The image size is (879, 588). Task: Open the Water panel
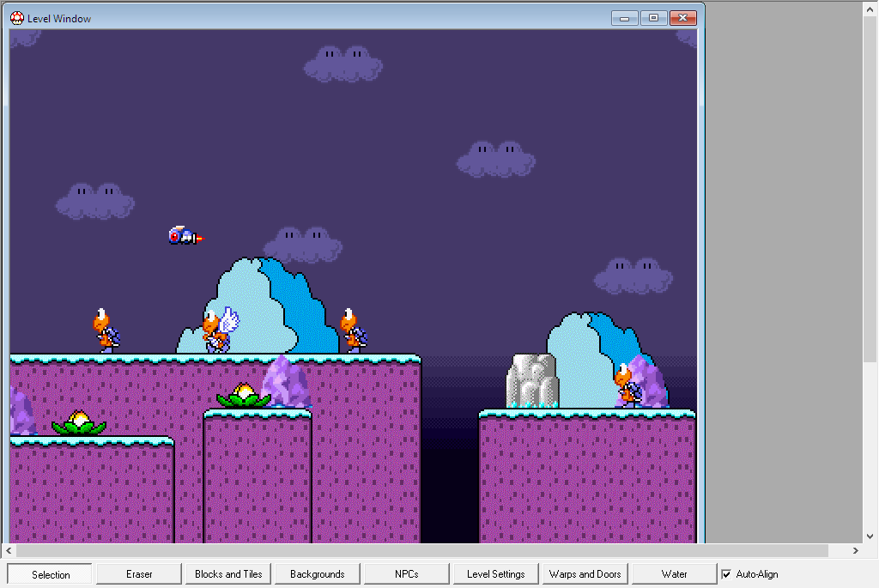click(x=674, y=574)
